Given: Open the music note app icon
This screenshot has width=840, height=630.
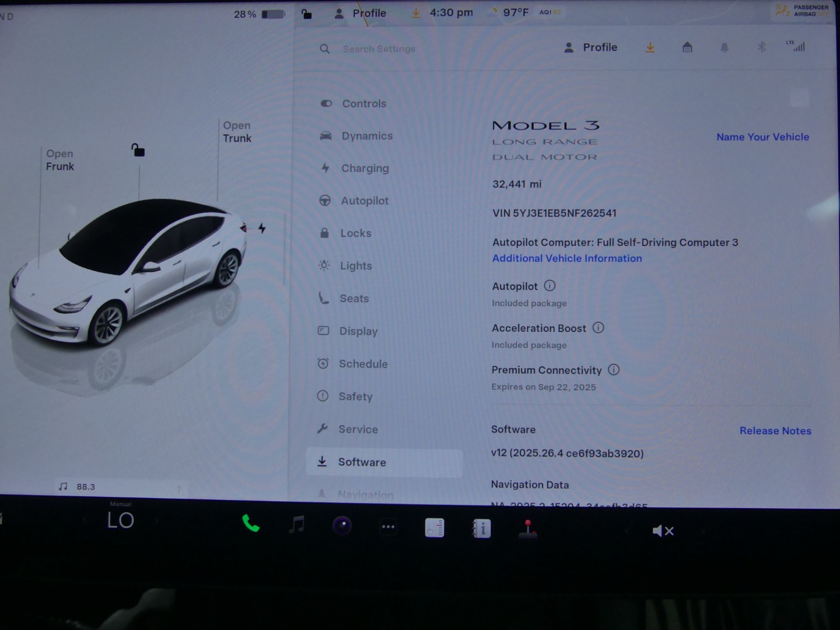Looking at the screenshot, I should coord(297,524).
